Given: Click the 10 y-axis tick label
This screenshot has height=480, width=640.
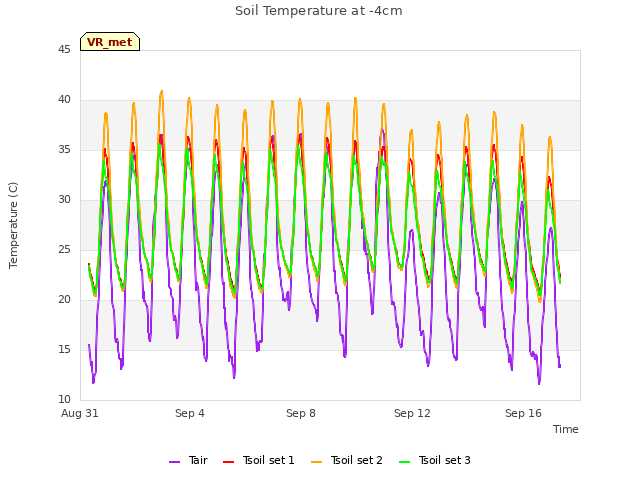Looking at the screenshot, I should click(x=64, y=399).
